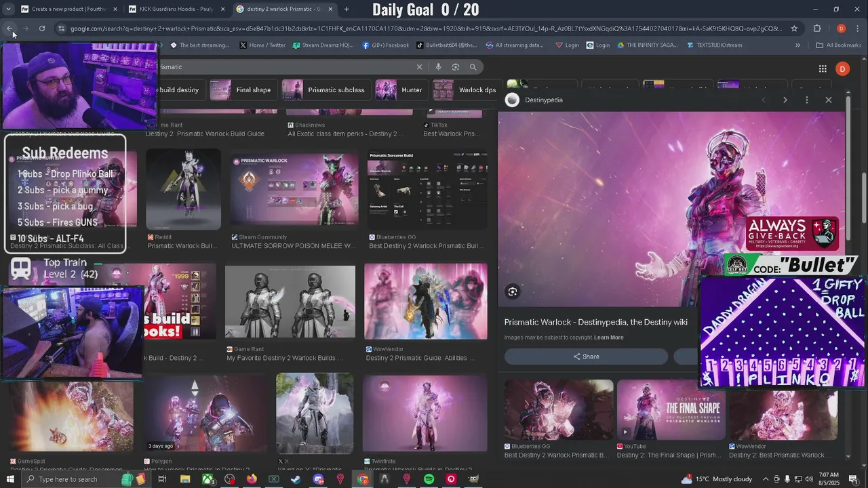Open Prismatic Warlock - Destinypedia title link
This screenshot has width=868, height=488.
(x=595, y=322)
